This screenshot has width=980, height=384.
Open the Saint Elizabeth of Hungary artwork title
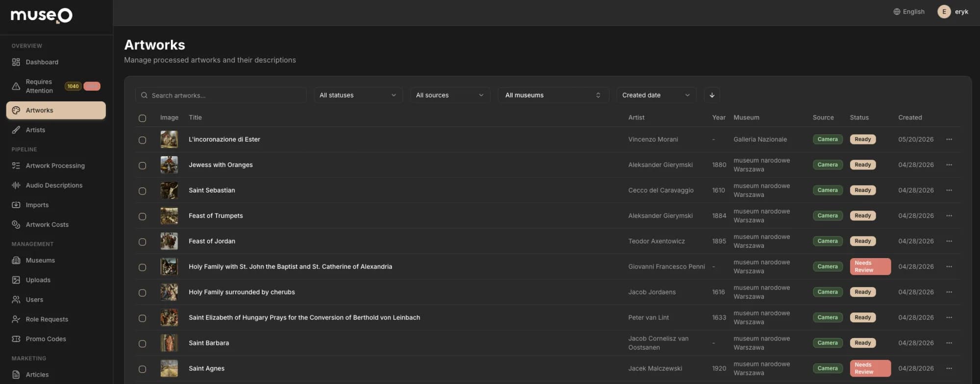coord(304,317)
